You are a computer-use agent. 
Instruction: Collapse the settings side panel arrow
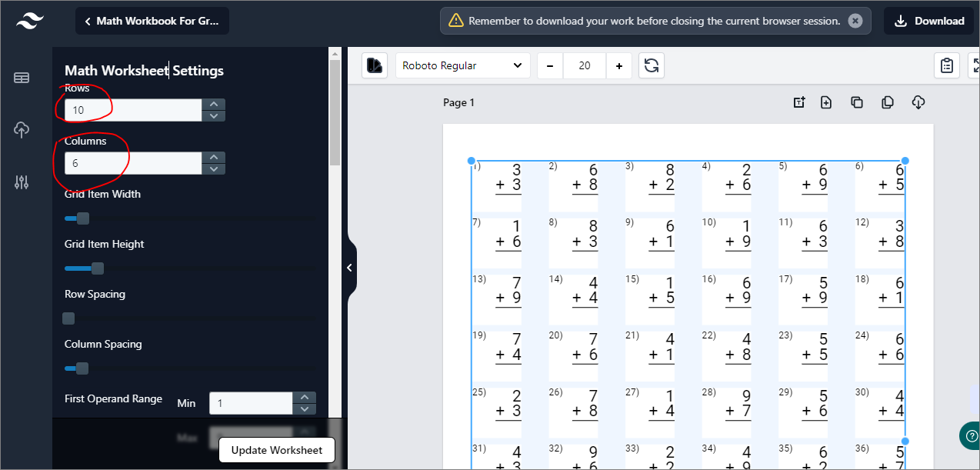(x=349, y=268)
